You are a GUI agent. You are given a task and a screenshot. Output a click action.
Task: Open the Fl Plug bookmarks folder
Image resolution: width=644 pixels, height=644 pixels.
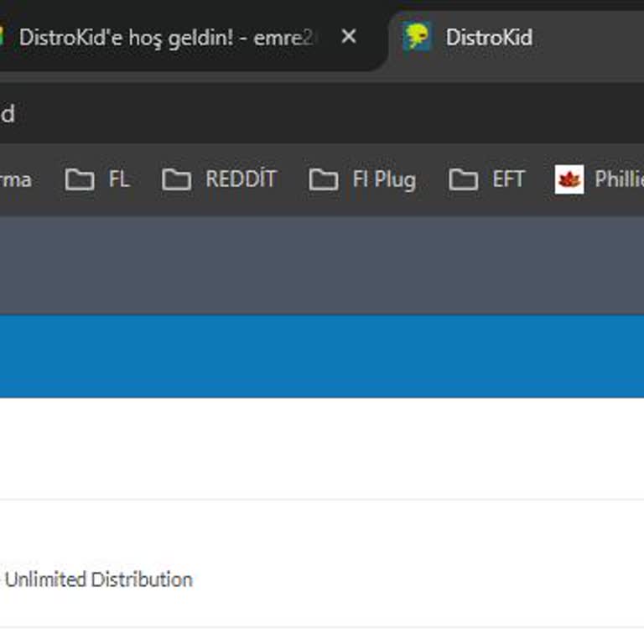362,179
